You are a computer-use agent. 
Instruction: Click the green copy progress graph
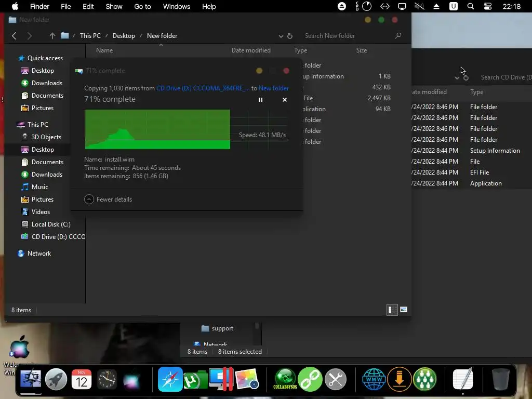(x=157, y=129)
